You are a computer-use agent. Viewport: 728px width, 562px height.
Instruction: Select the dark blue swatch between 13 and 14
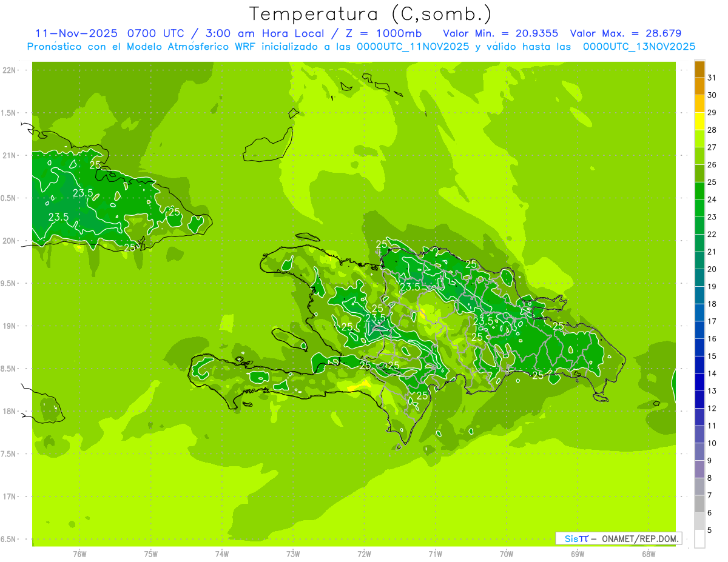coord(699,382)
